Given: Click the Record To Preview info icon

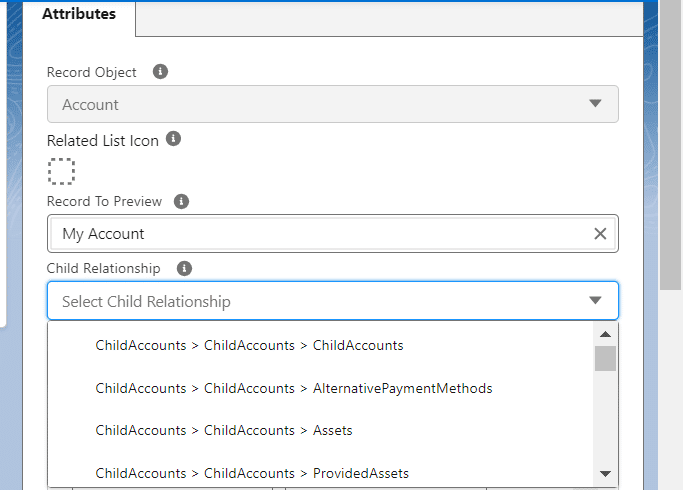Looking at the screenshot, I should [x=181, y=201].
